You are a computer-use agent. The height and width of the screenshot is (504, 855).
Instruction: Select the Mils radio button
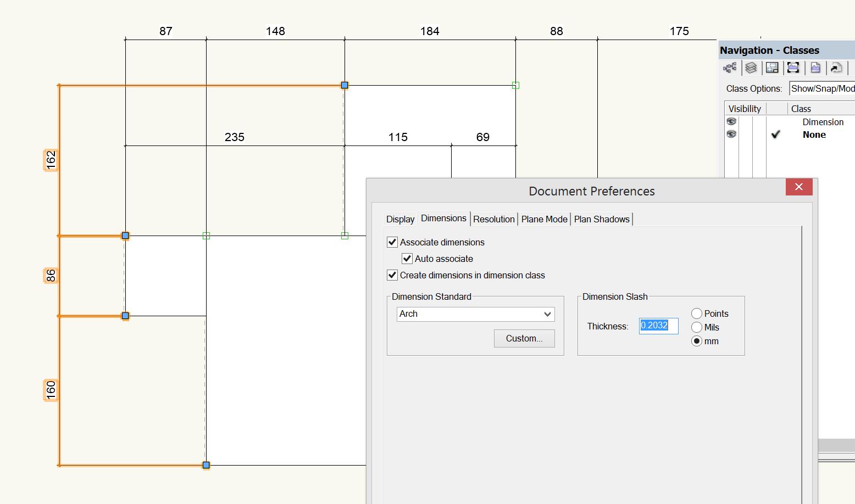(696, 327)
